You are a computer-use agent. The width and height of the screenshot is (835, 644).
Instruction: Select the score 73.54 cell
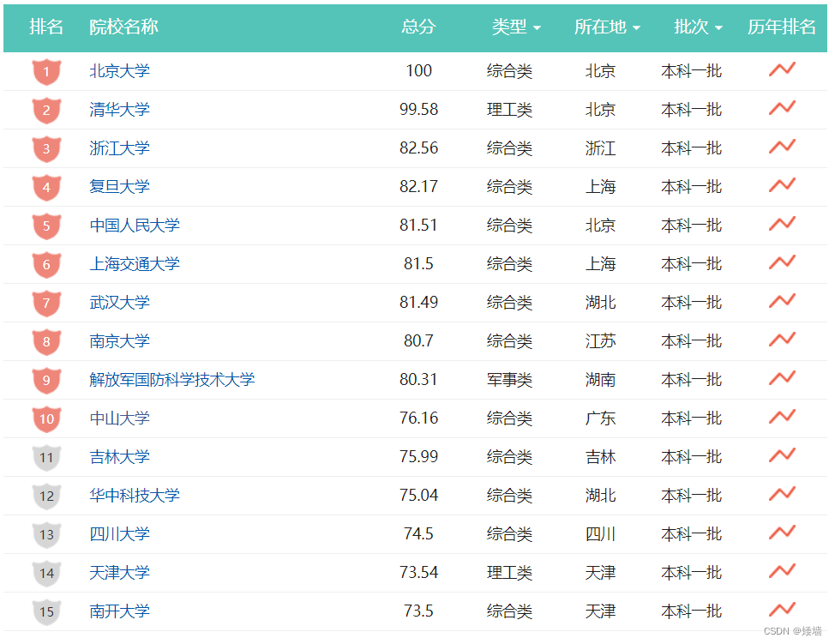(418, 573)
